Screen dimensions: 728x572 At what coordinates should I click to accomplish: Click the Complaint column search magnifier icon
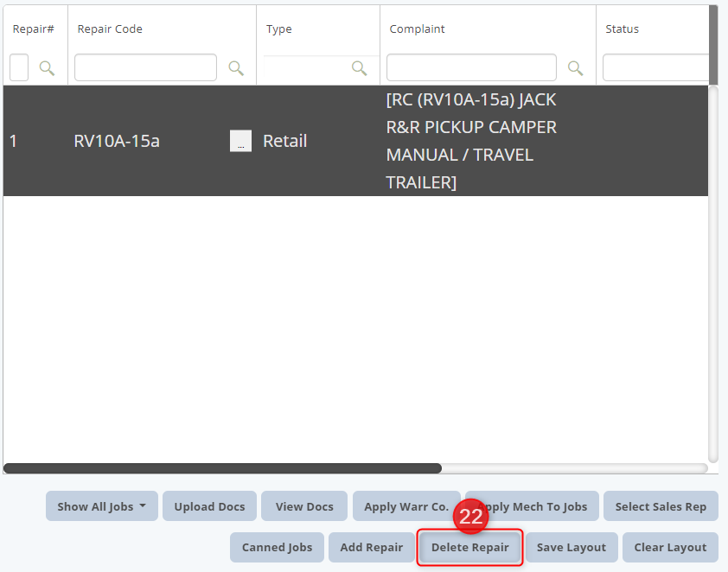[575, 68]
